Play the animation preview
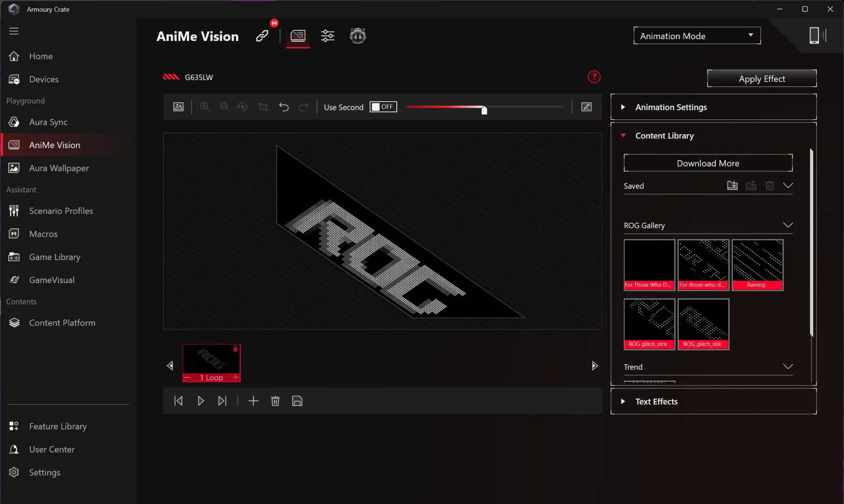The width and height of the screenshot is (844, 504). click(201, 401)
